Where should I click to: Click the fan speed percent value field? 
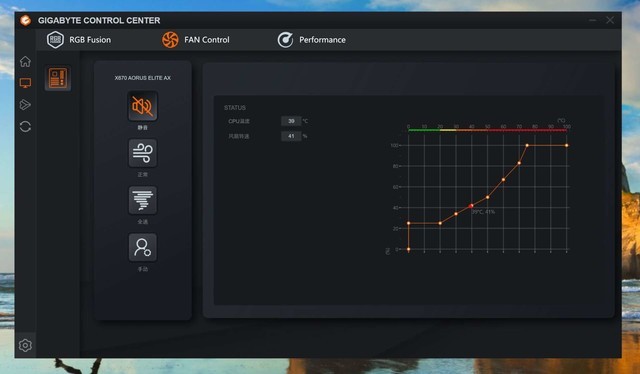pyautogui.click(x=291, y=136)
